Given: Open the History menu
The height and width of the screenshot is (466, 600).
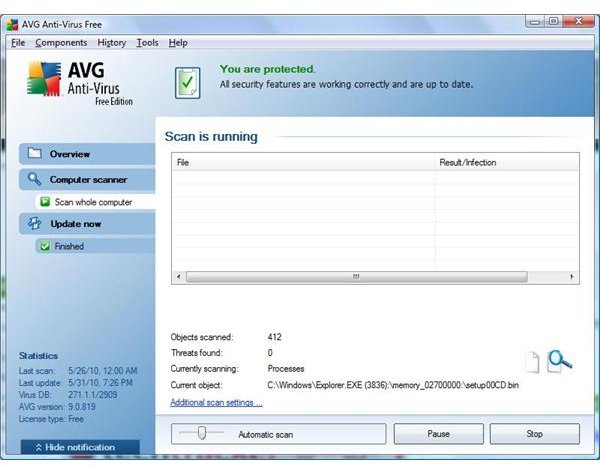Looking at the screenshot, I should pos(111,42).
